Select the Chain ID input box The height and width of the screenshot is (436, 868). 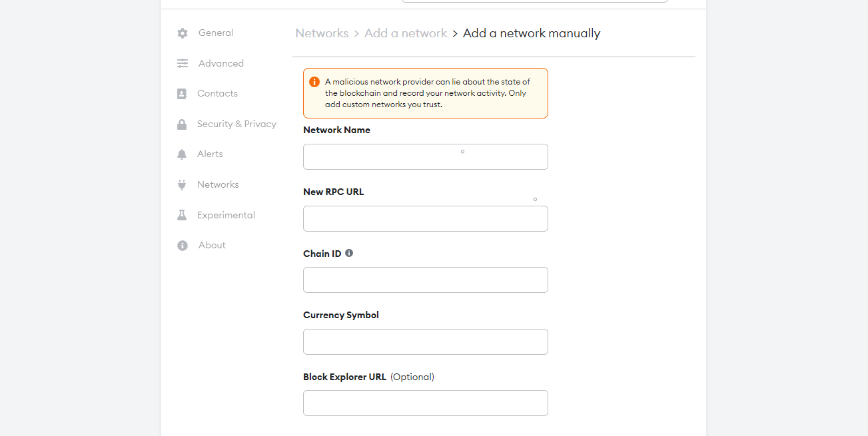pos(425,280)
